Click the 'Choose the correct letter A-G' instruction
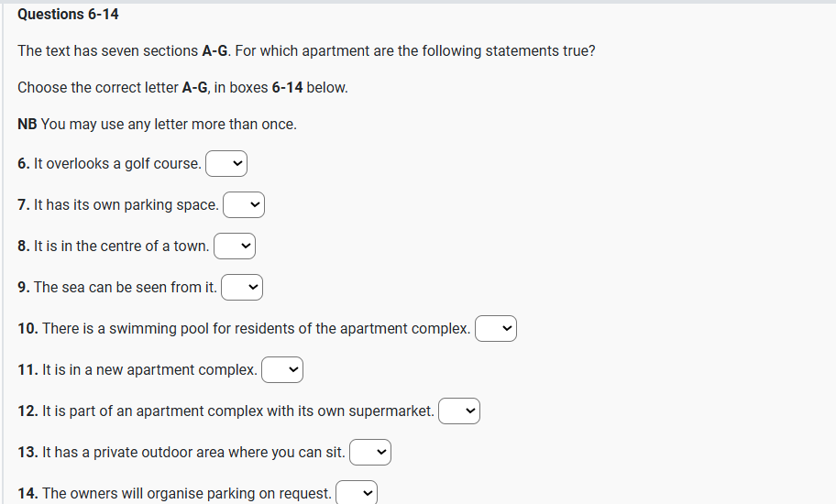 (182, 88)
